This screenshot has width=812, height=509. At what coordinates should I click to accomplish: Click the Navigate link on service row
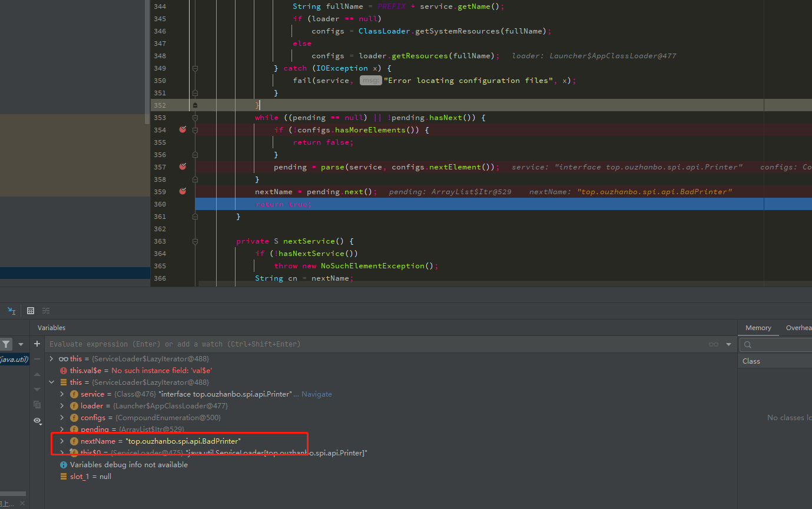317,394
